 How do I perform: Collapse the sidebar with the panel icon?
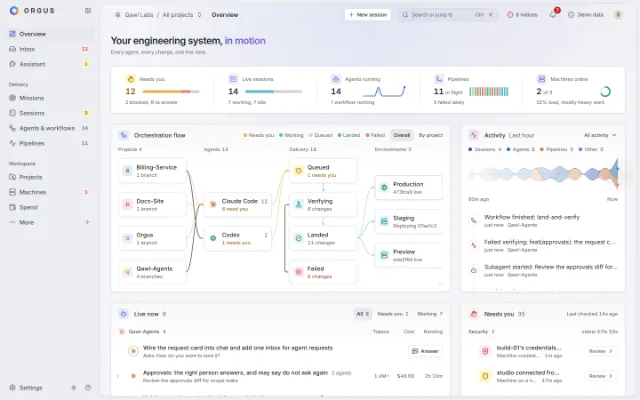(x=88, y=11)
